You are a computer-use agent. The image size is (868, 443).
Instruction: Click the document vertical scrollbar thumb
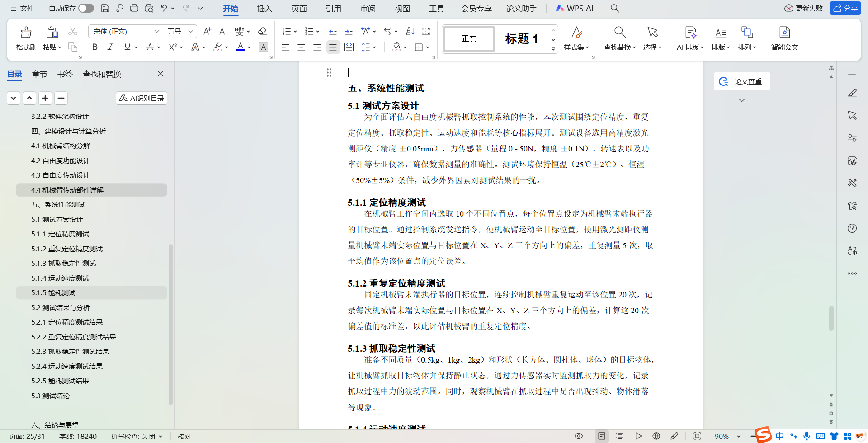831,318
